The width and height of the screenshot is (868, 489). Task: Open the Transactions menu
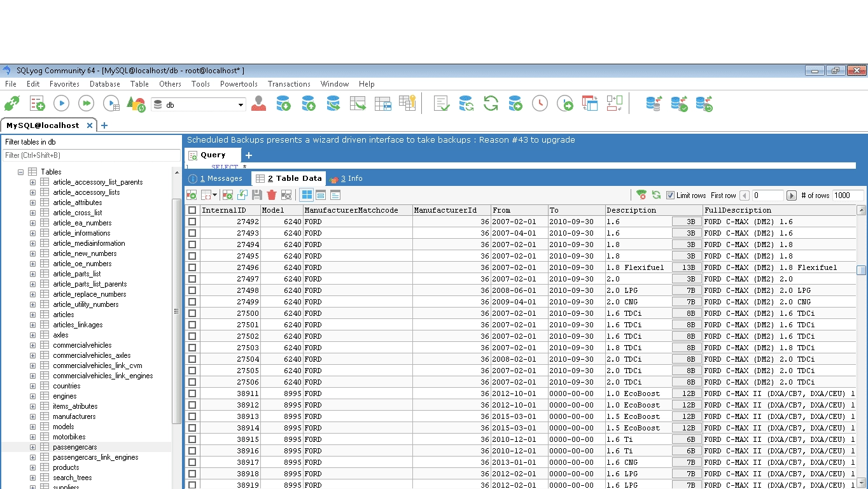click(x=289, y=84)
